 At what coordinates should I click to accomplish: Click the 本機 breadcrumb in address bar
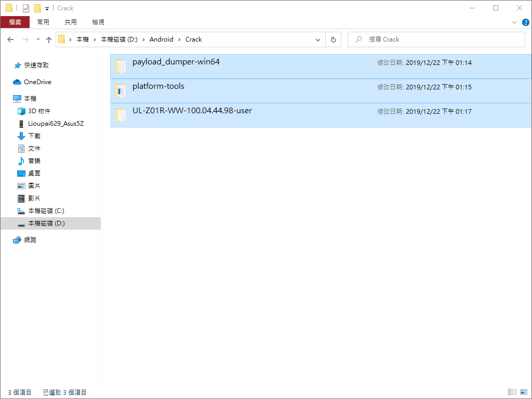83,39
